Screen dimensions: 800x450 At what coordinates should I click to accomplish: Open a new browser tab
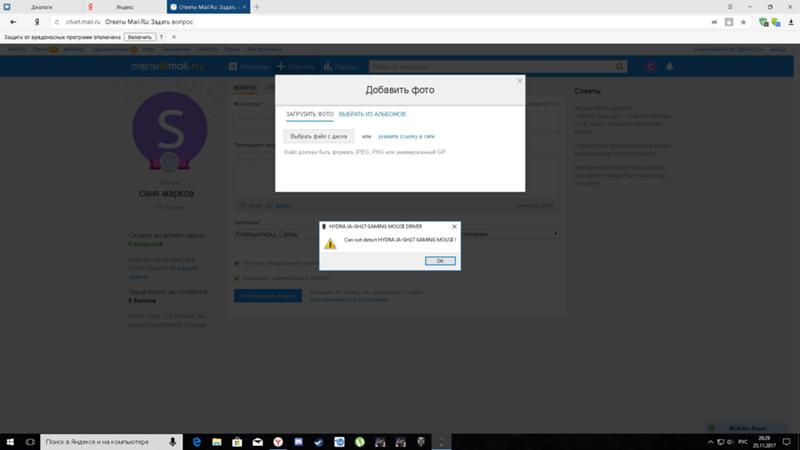coord(257,7)
